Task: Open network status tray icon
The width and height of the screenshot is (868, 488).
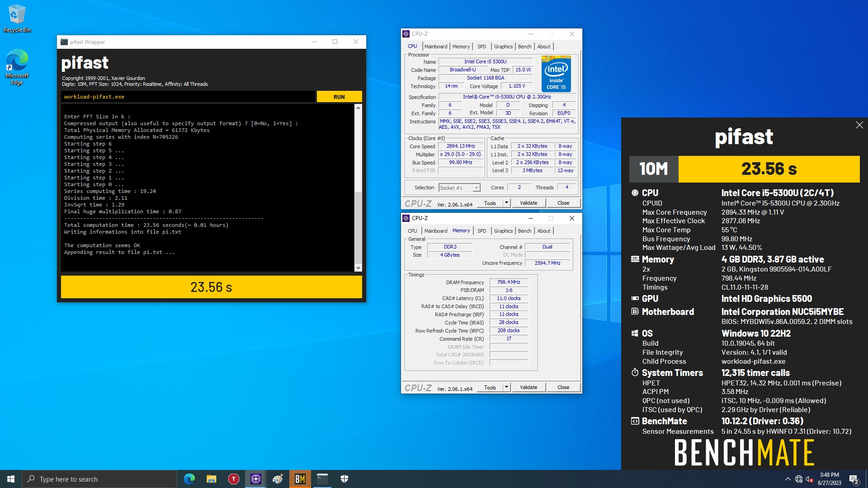Action: (x=799, y=479)
